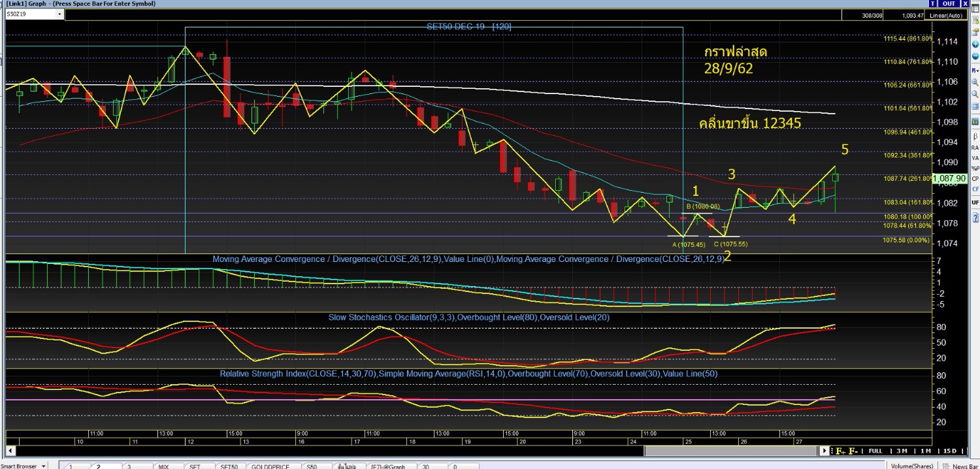Click the MACD indicator title text
This screenshot has height=469, width=980.
[x=468, y=259]
